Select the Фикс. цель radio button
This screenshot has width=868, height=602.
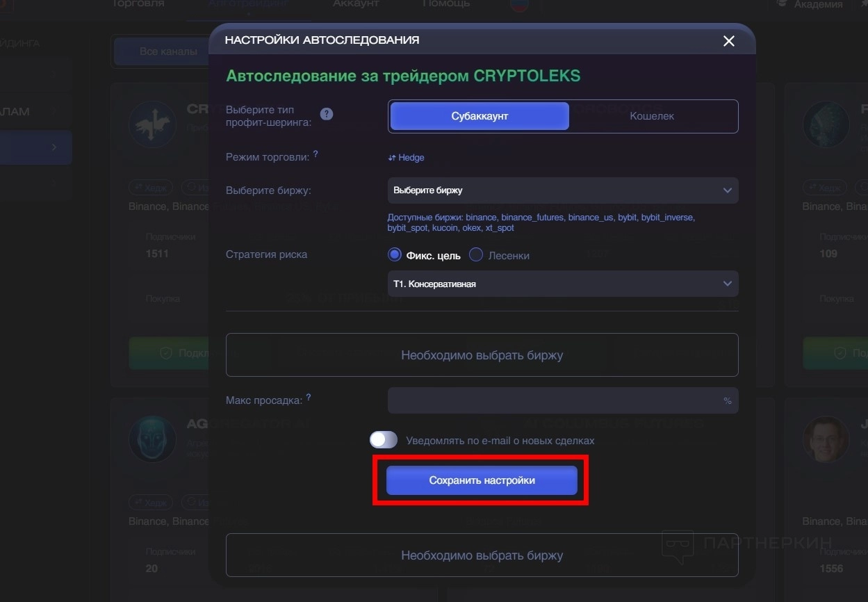click(395, 255)
